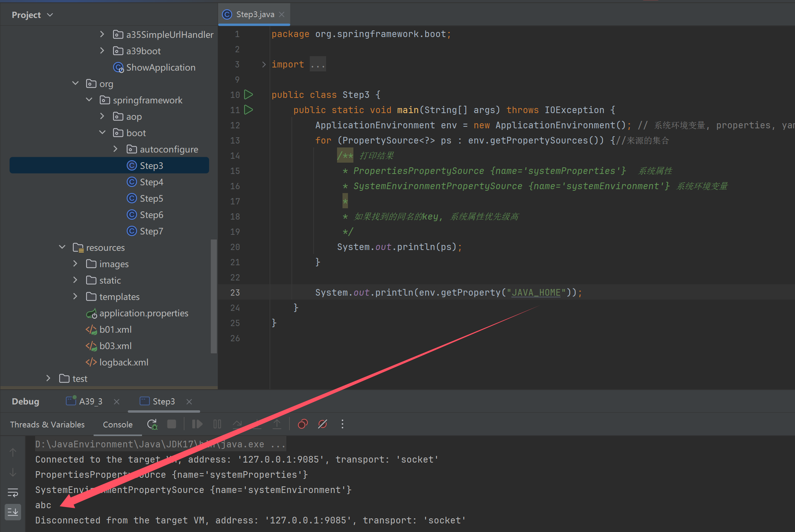Open View Breakpoints red circles icon
The width and height of the screenshot is (795, 532).
point(303,424)
